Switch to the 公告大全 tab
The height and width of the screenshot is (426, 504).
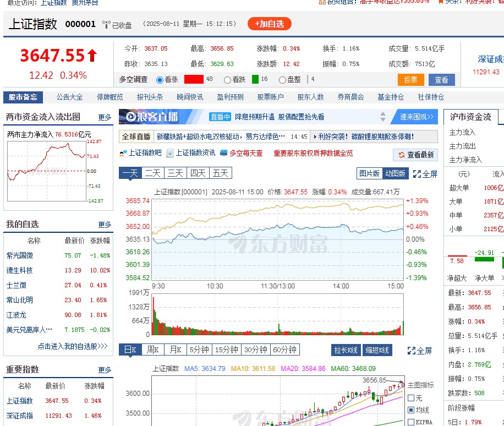tap(68, 97)
